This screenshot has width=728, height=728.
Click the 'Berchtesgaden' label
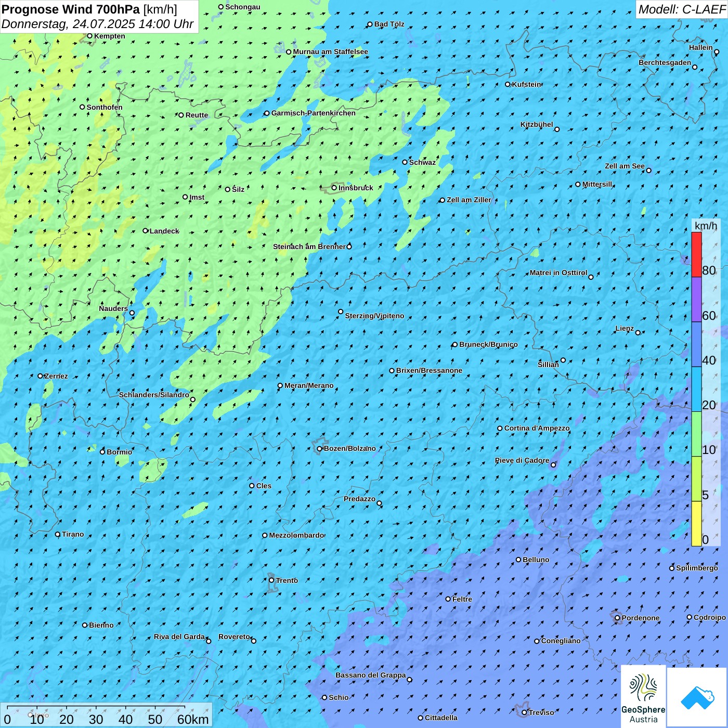click(x=665, y=62)
